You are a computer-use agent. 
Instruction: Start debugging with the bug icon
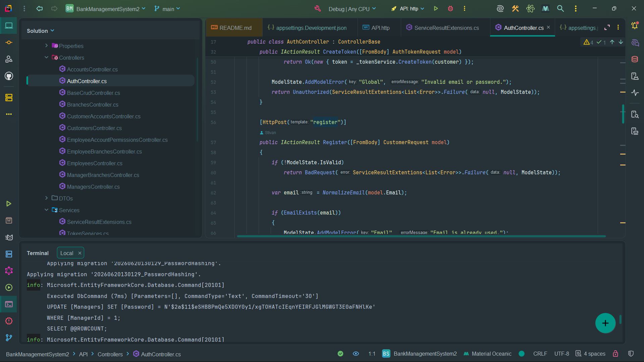pyautogui.click(x=450, y=9)
